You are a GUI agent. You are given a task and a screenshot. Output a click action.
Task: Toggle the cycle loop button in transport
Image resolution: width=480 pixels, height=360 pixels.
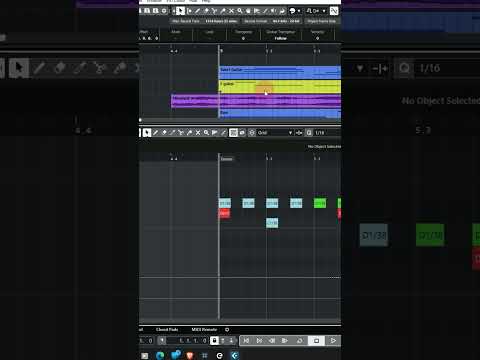[300, 341]
